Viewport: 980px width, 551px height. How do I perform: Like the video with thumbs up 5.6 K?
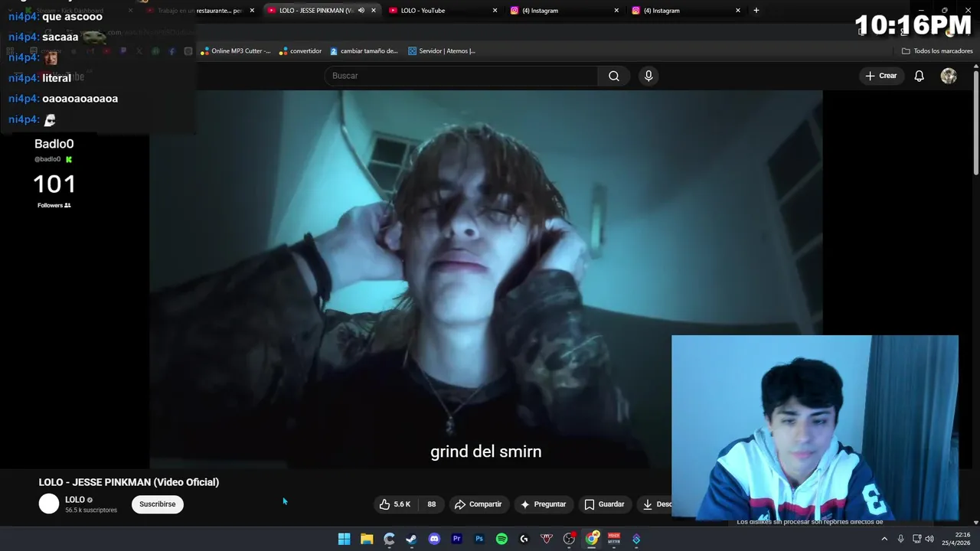(x=395, y=504)
